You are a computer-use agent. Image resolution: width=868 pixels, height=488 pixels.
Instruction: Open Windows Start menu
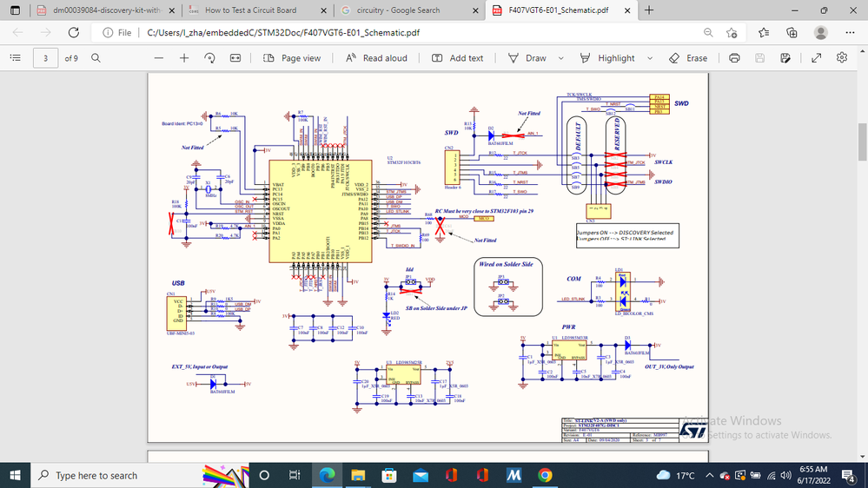click(15, 475)
